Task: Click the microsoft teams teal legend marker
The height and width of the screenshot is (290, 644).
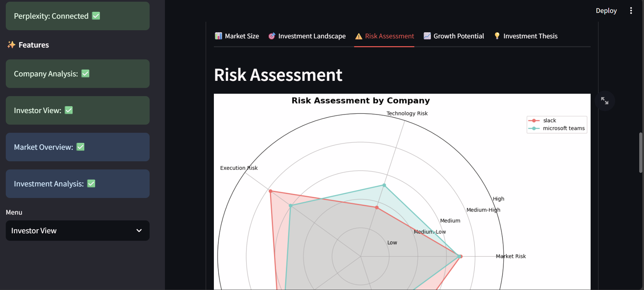Action: [534, 128]
